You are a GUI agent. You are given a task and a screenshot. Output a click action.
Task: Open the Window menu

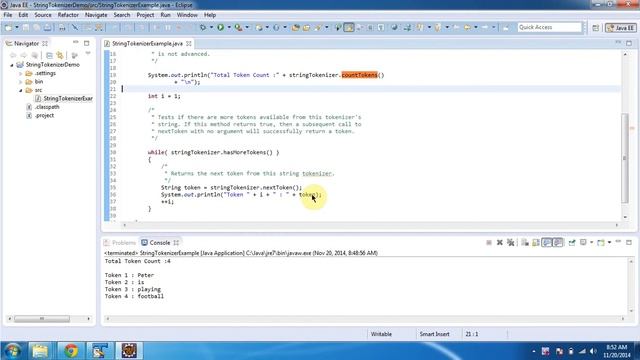pos(187,15)
